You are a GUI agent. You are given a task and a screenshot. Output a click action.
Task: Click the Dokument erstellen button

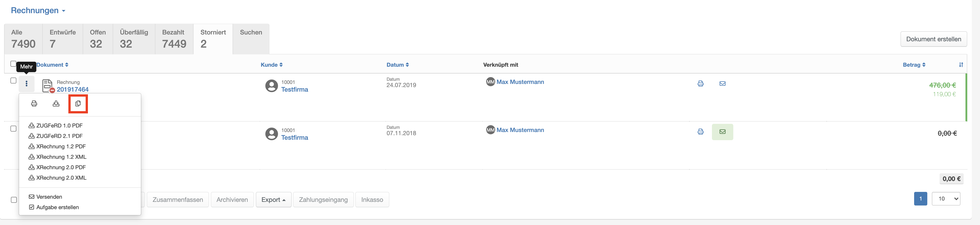pos(934,39)
